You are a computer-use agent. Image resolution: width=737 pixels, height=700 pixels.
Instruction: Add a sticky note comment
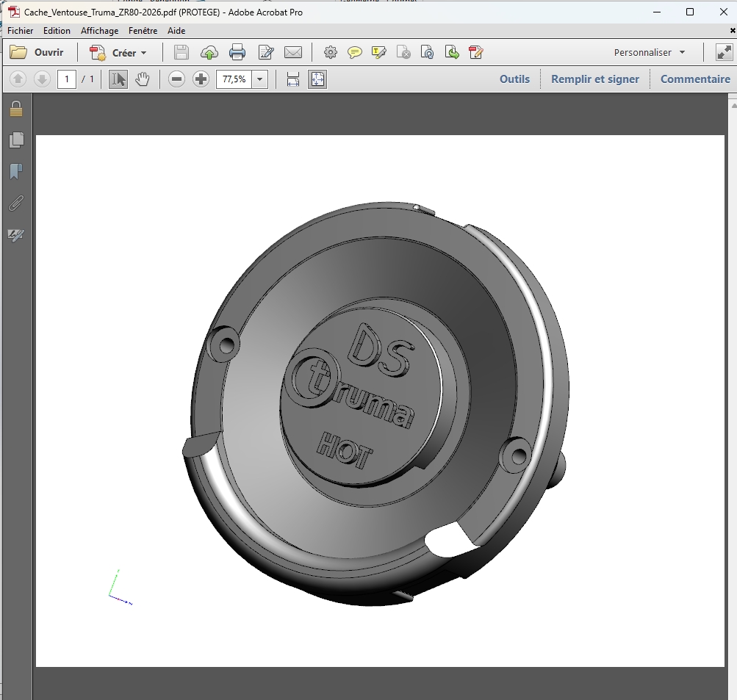[355, 53]
